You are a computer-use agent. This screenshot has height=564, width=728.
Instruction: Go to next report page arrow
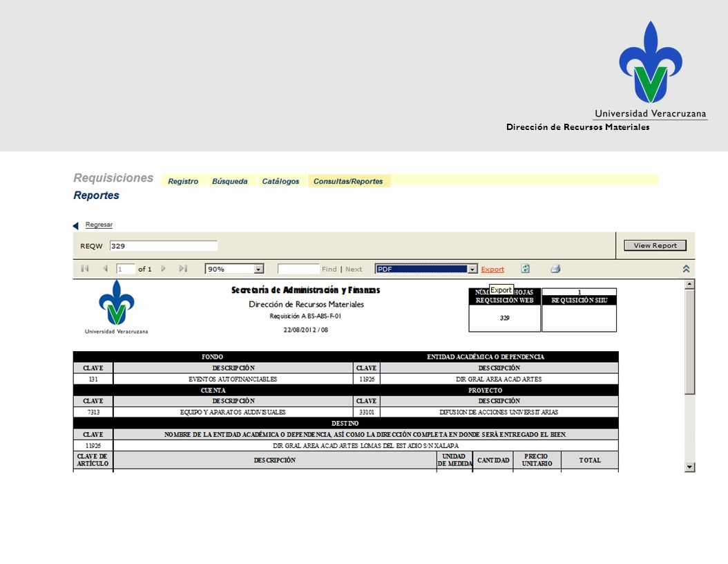[164, 269]
